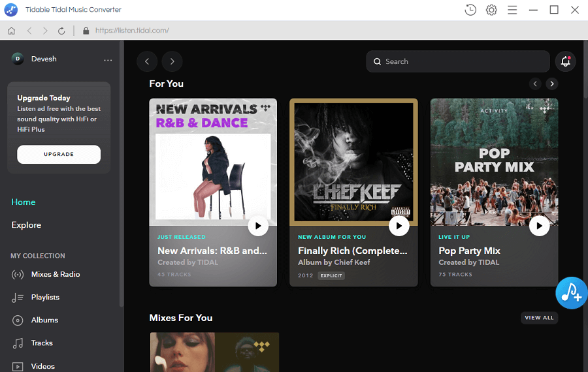Image resolution: width=588 pixels, height=372 pixels.
Task: Go to Explore in the sidebar
Action: [x=26, y=225]
